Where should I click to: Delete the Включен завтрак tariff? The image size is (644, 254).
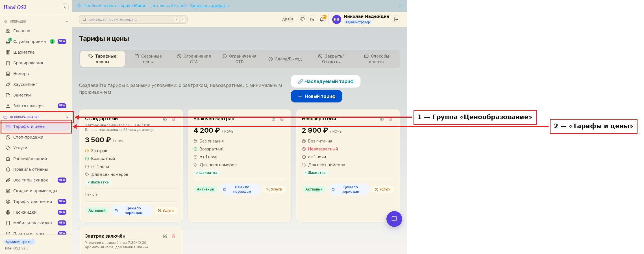click(x=282, y=119)
